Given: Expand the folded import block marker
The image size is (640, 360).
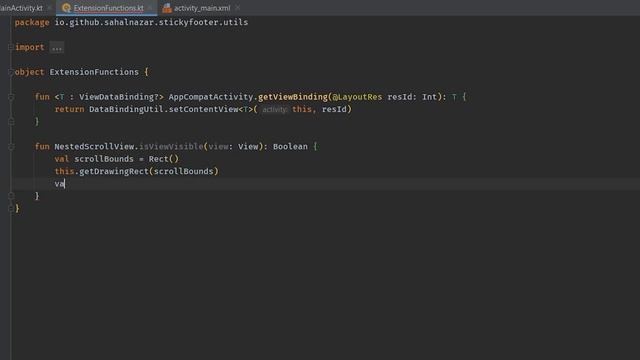Looking at the screenshot, I should 11,47.
